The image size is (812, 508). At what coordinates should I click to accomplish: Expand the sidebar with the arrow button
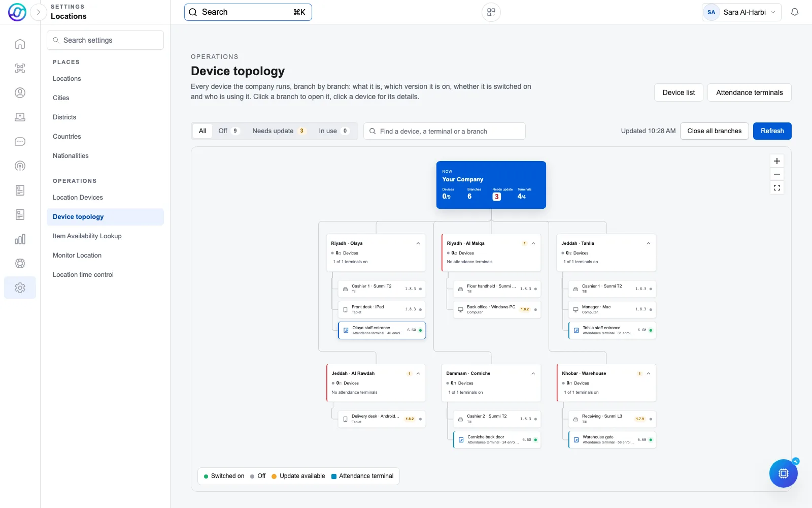click(38, 12)
